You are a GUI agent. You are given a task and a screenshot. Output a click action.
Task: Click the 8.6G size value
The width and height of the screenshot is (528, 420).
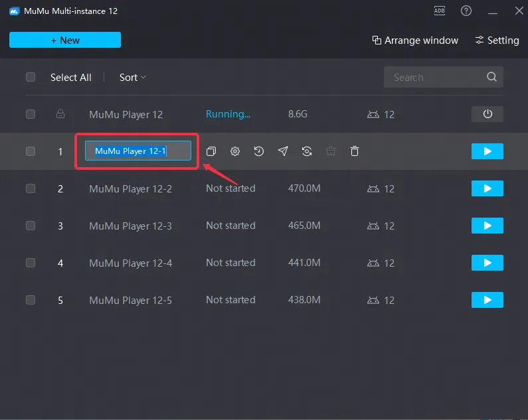(298, 114)
